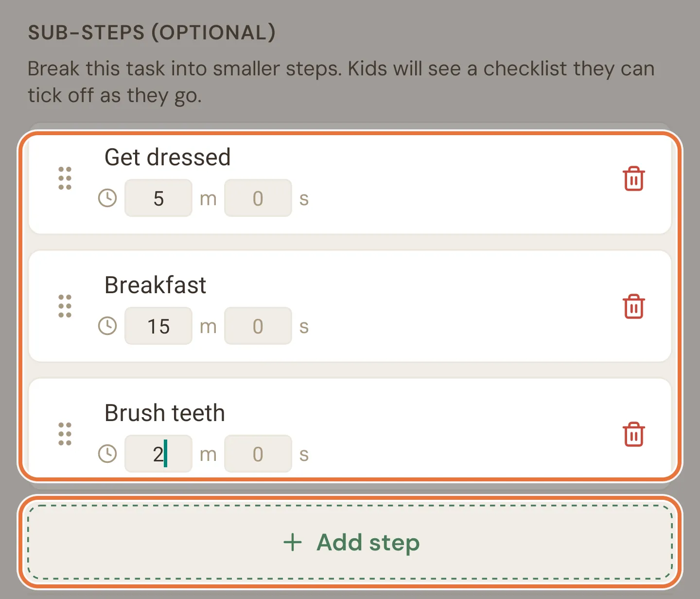This screenshot has height=599, width=700.
Task: Edit seconds field of Breakfast
Action: point(258,326)
